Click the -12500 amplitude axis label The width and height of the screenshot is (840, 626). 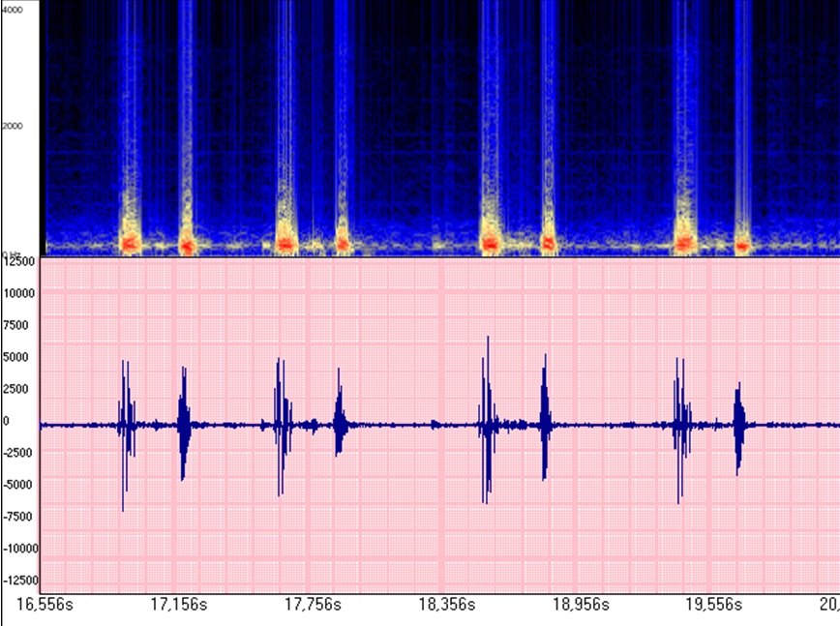tap(19, 581)
